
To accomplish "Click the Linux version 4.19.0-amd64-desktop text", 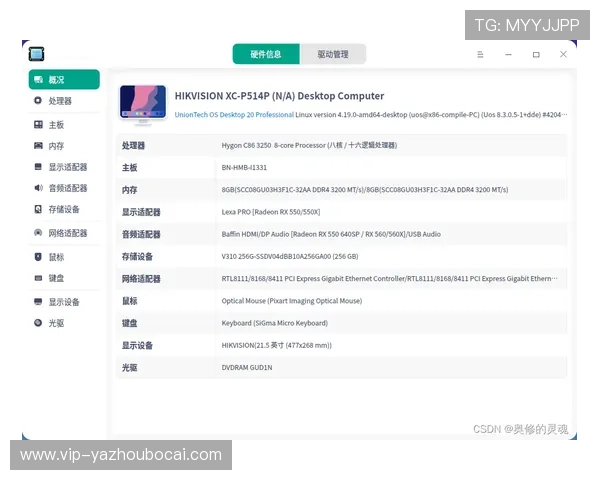I will [x=431, y=114].
